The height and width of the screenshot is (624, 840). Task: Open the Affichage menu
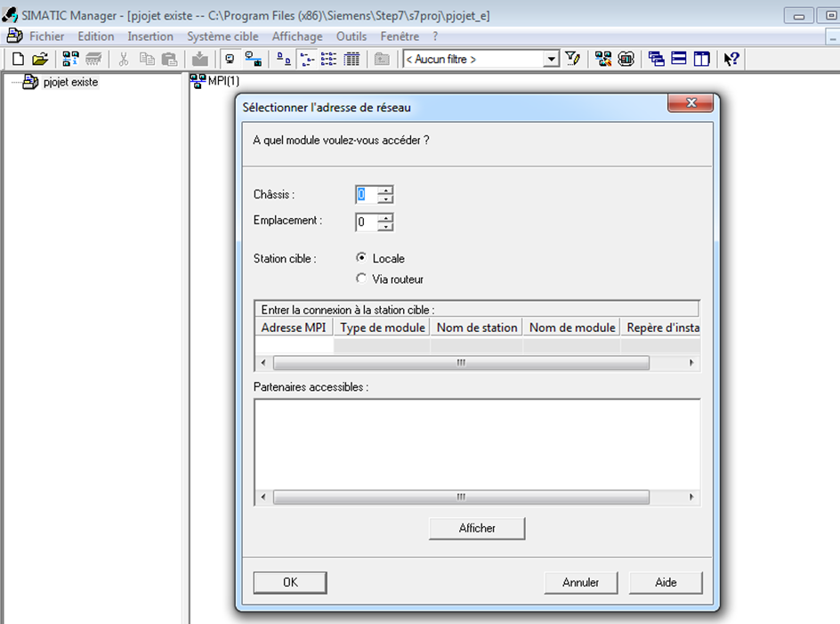pyautogui.click(x=297, y=36)
